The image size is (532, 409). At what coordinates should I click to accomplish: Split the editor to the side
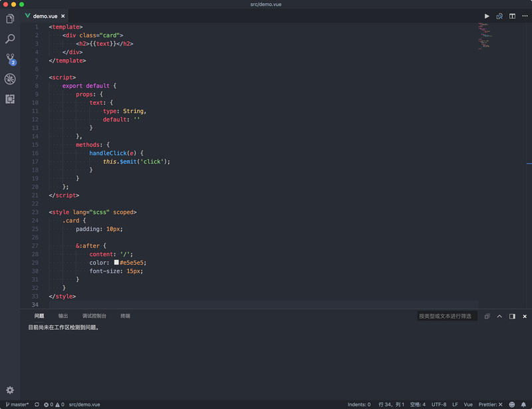(x=512, y=16)
